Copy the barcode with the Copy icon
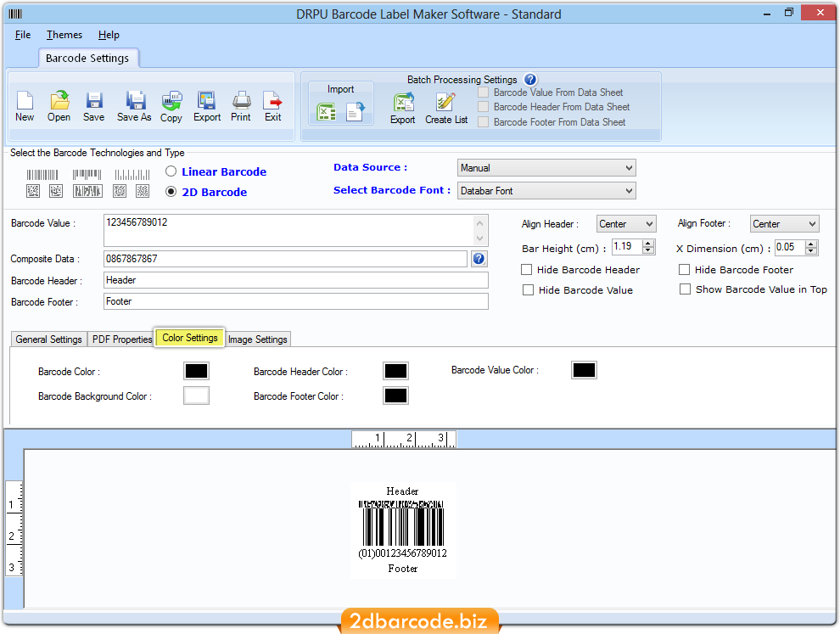 coord(171,106)
